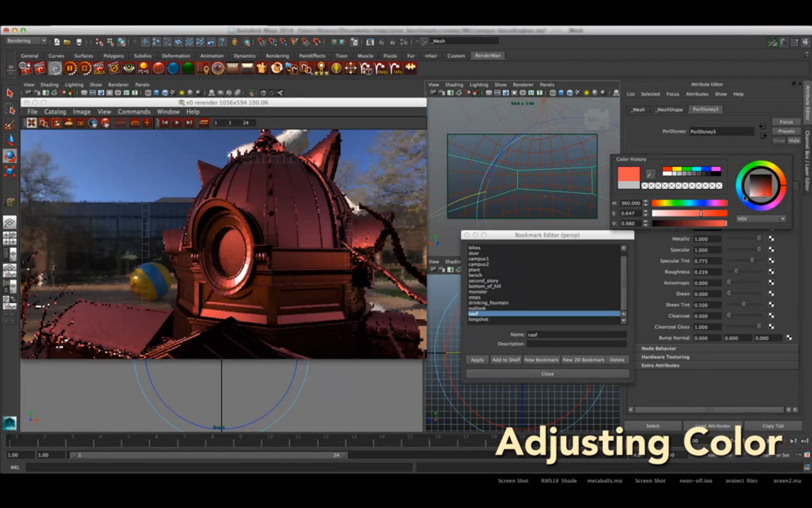Click the yellow light sphere shelf icon
This screenshot has width=812, height=508.
337,68
